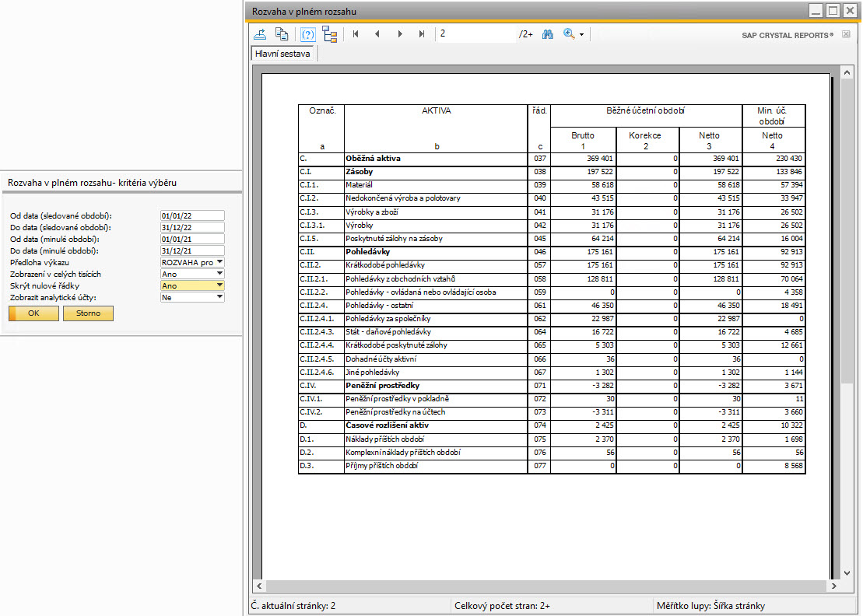Go to first page of report
Screen dimensions: 863x616
pos(356,34)
